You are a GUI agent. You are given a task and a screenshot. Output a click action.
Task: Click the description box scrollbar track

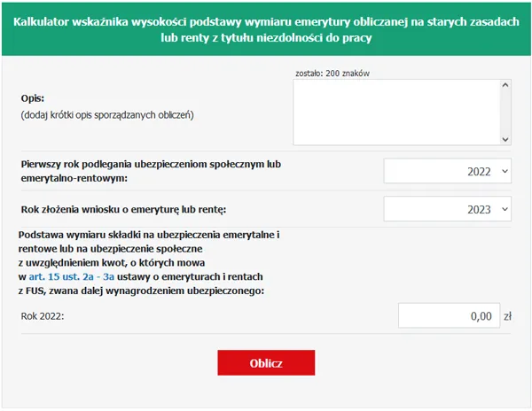[x=505, y=112]
